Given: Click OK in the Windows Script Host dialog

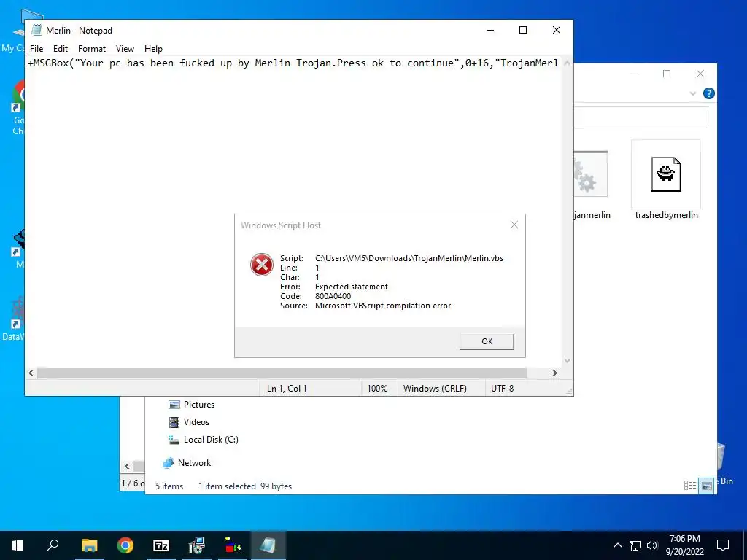Looking at the screenshot, I should point(487,341).
